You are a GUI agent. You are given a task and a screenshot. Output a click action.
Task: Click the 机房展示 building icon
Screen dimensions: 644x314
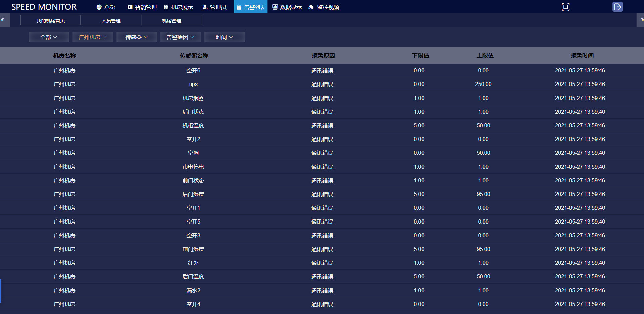pos(166,7)
